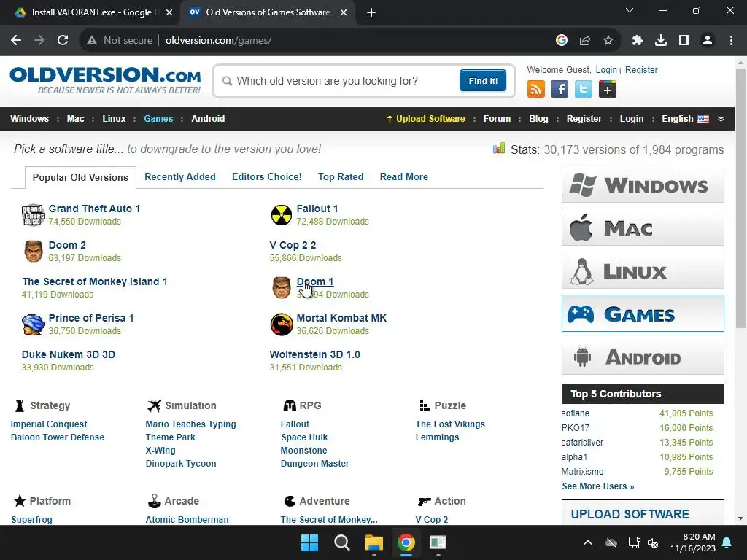Go back with the browser back arrow
Screen dimensions: 747x560
tap(16, 41)
